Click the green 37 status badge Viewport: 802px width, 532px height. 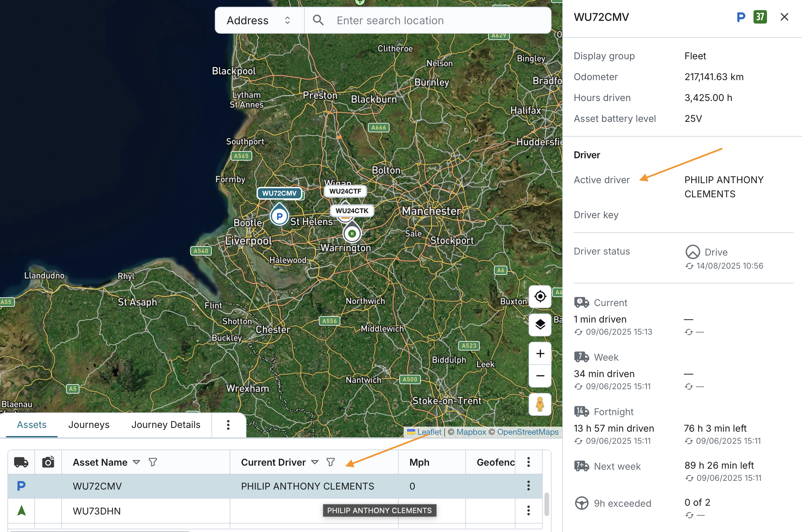760,16
